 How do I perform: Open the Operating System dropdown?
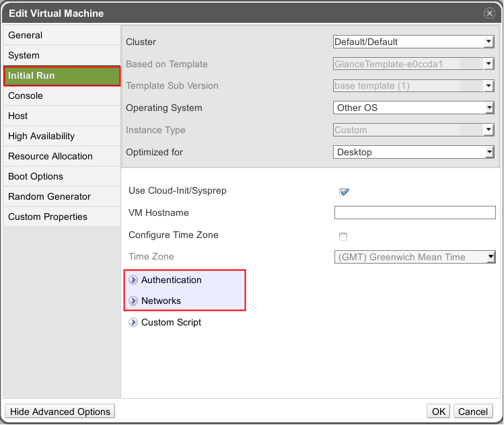coord(414,108)
